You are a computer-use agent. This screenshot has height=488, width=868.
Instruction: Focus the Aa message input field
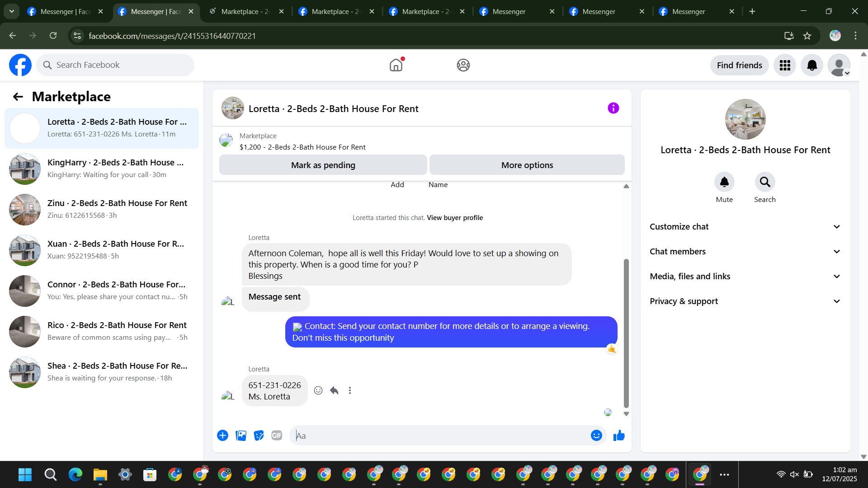coord(439,436)
